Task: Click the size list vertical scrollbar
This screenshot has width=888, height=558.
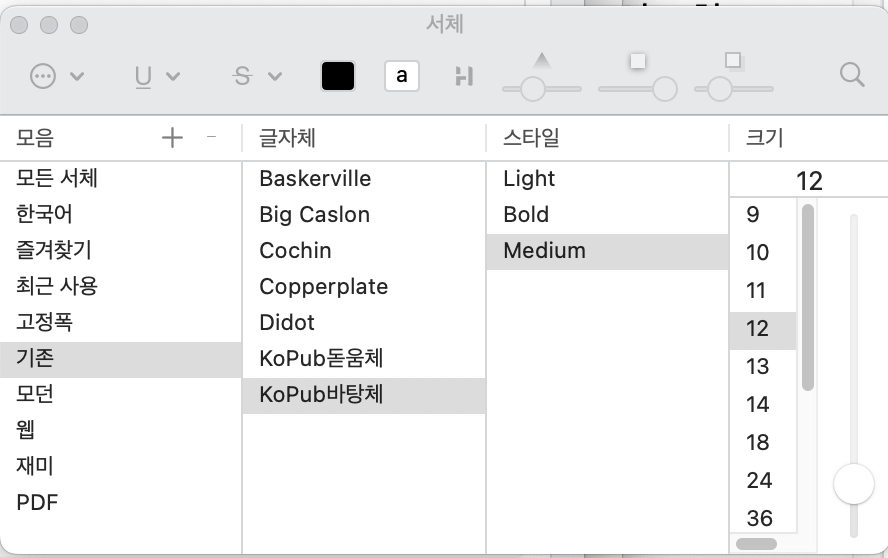Action: (808, 297)
